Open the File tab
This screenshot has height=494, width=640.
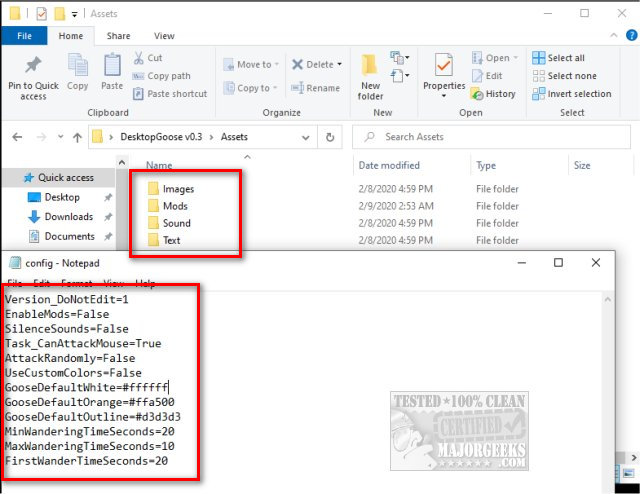click(x=24, y=36)
